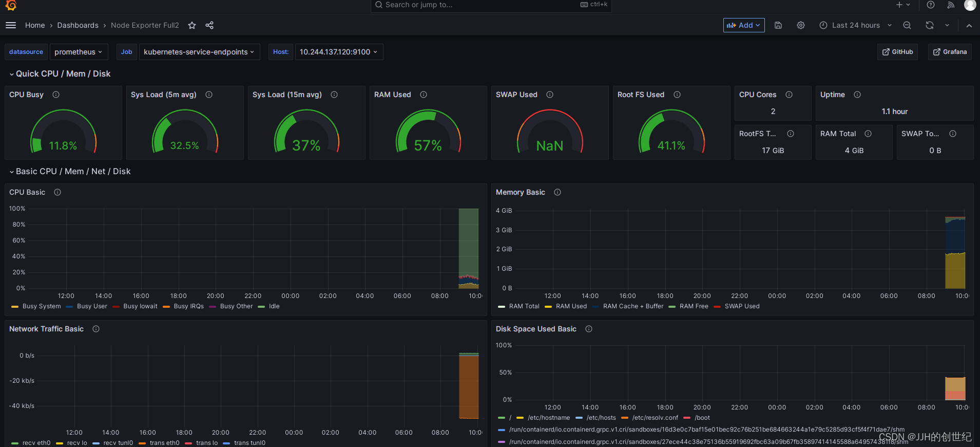Click info icon on CPU Cores panel

click(x=789, y=95)
